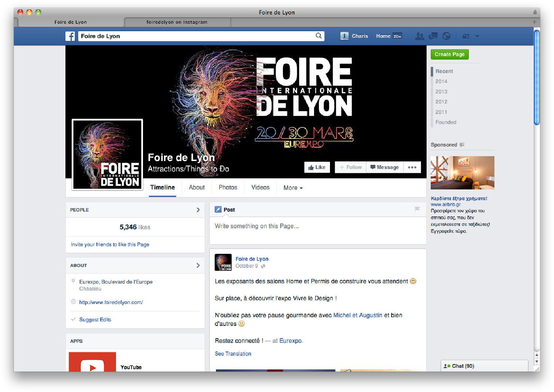The image size is (554, 392).
Task: Click the YouTube app label
Action: [131, 367]
